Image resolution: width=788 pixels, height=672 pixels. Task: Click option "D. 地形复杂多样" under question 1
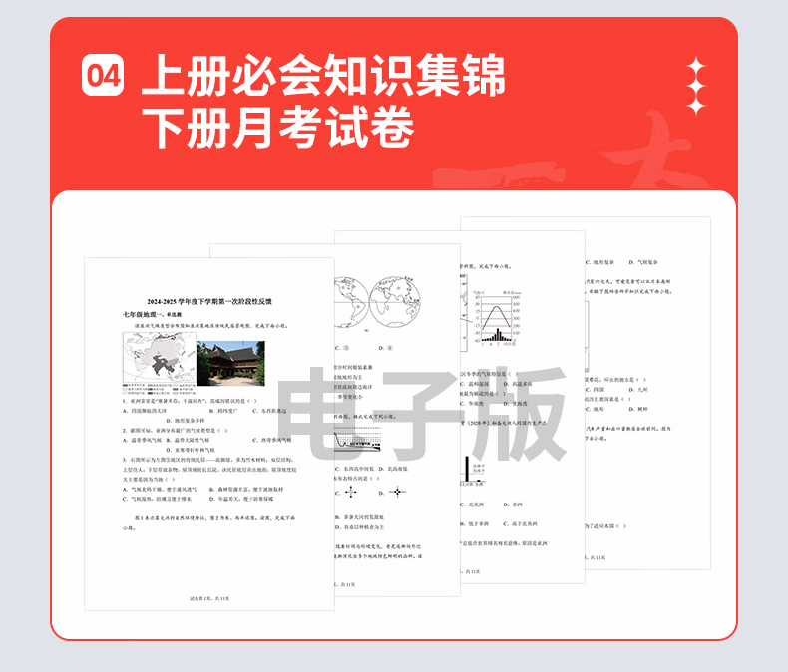click(x=186, y=421)
